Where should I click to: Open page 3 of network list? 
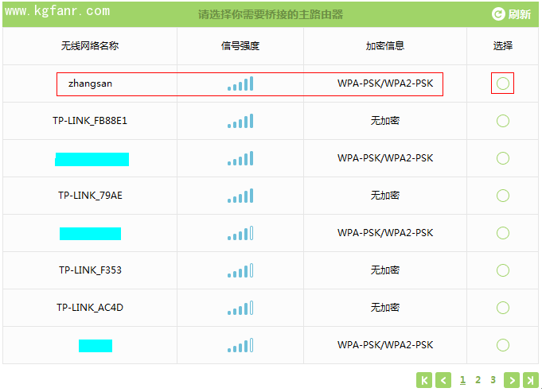coord(493,380)
